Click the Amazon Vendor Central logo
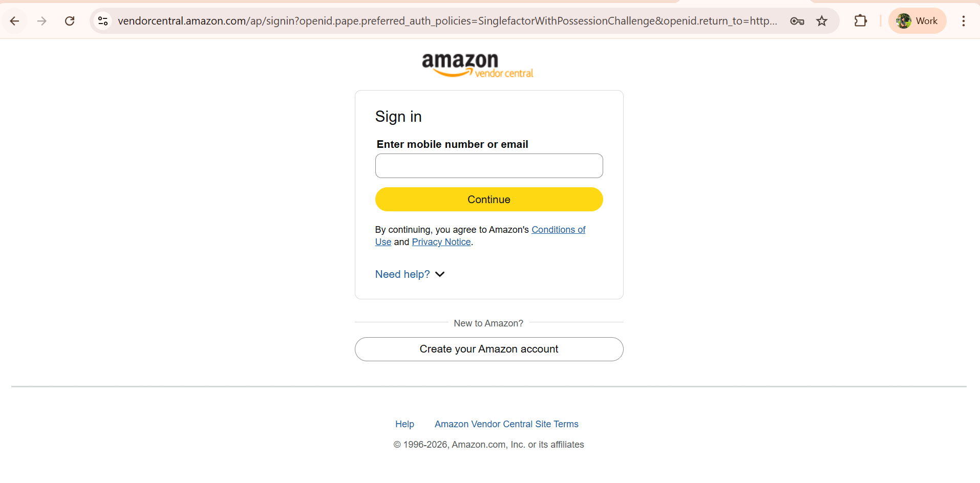This screenshot has height=483, width=980. tap(477, 65)
